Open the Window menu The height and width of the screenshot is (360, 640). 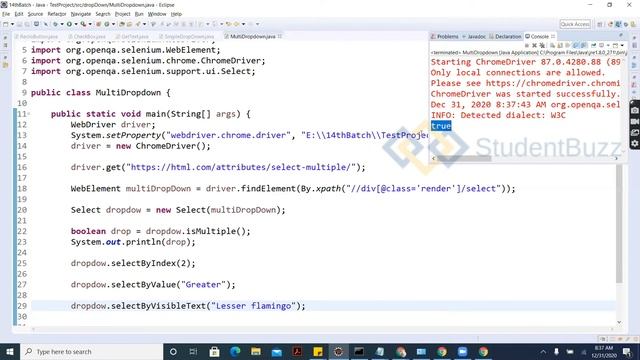pyautogui.click(x=157, y=14)
